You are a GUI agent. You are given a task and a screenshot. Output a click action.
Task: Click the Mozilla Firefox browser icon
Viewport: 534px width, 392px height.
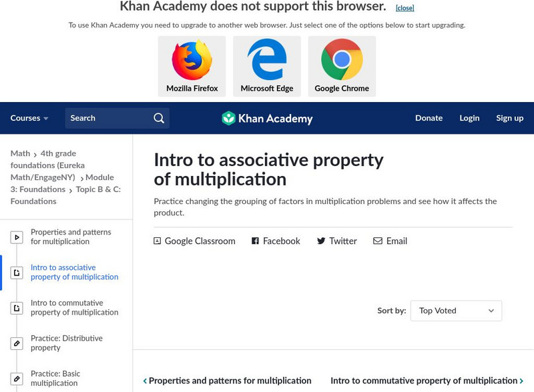(192, 60)
